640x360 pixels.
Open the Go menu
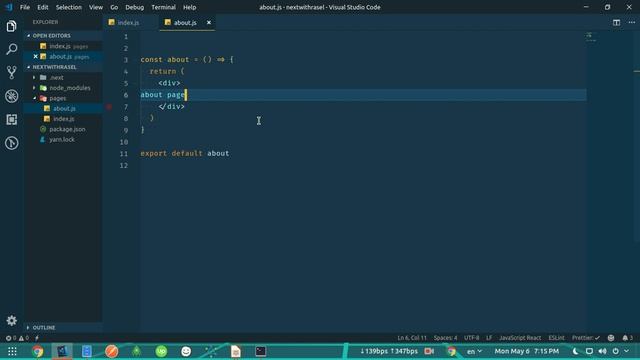tap(114, 7)
